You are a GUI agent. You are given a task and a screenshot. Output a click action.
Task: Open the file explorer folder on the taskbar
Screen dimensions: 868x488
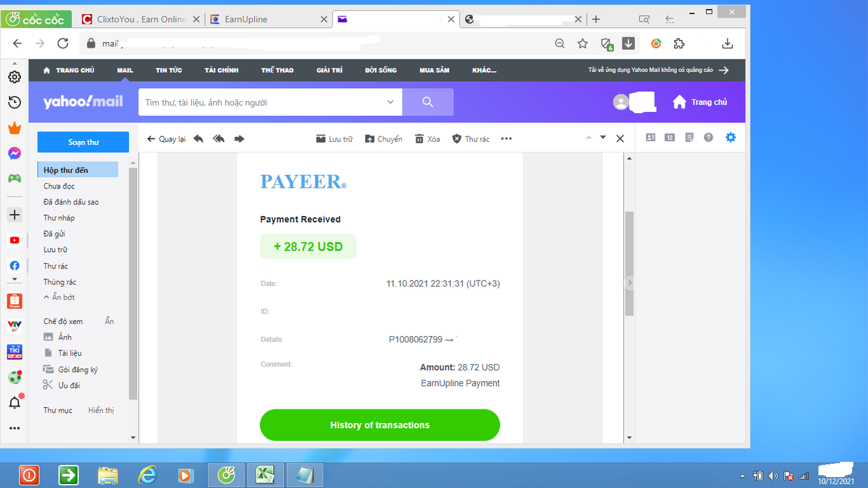(x=108, y=475)
